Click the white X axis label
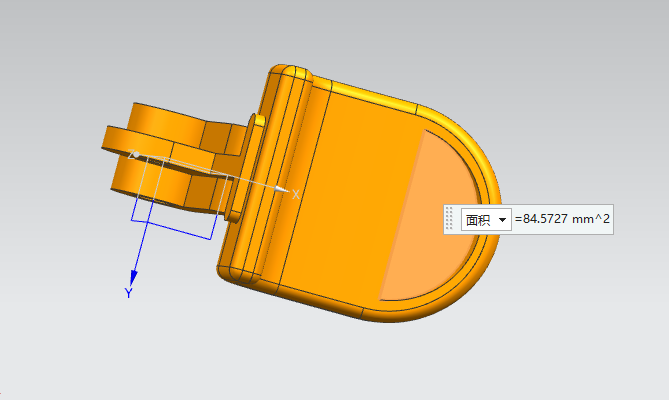Image resolution: width=669 pixels, height=400 pixels. [296, 194]
